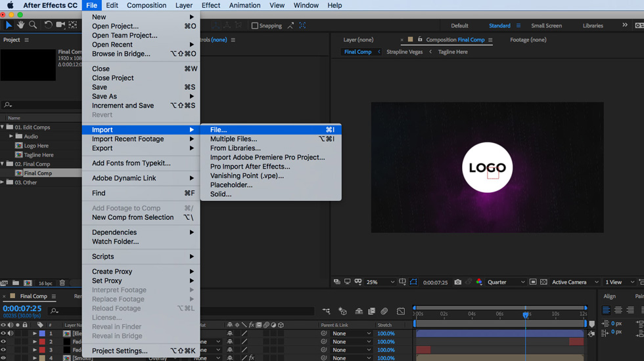644x361 pixels.
Task: Open the Apple menu
Action: [x=10, y=5]
